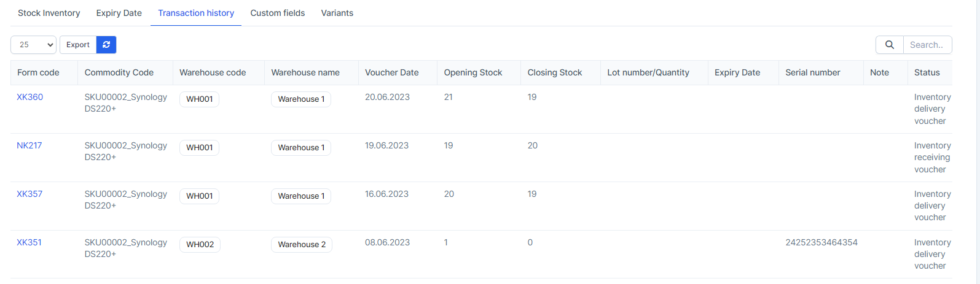Sort by Form code column header

pyautogui.click(x=38, y=72)
